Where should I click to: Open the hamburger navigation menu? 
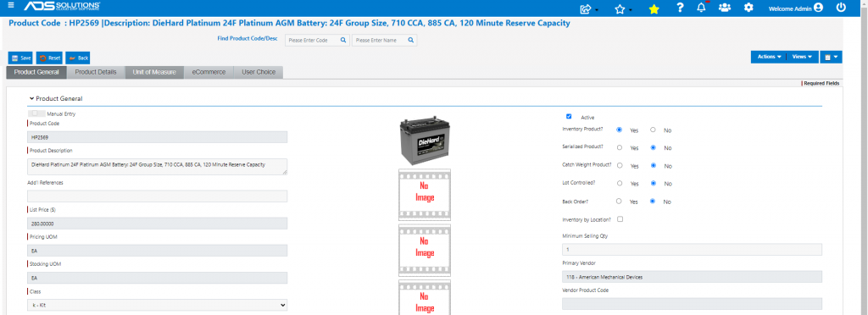[11, 6]
